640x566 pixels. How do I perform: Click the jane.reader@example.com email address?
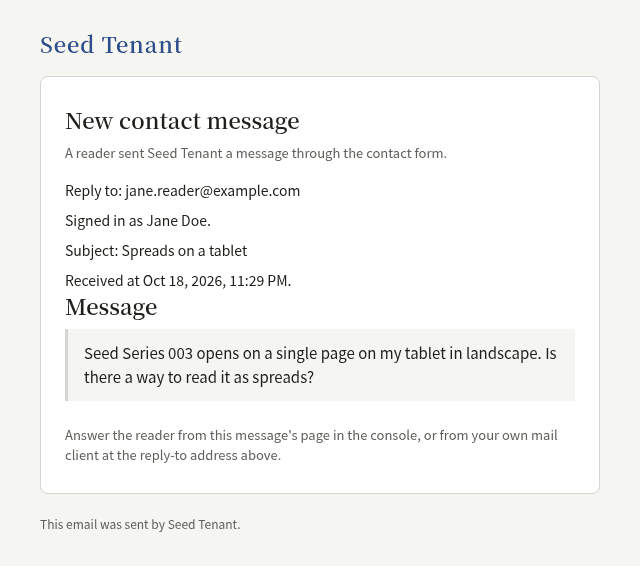(213, 191)
